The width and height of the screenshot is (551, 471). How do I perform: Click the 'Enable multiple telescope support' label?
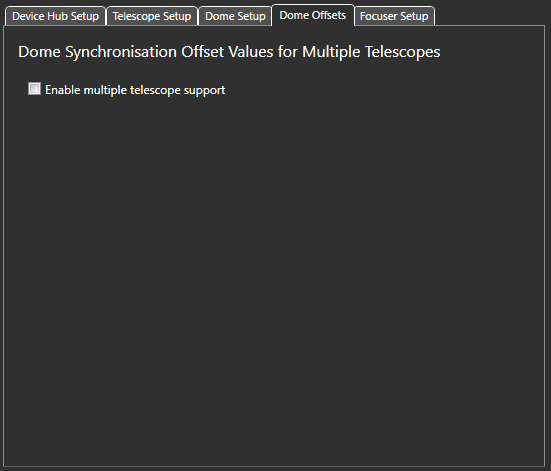pos(135,90)
